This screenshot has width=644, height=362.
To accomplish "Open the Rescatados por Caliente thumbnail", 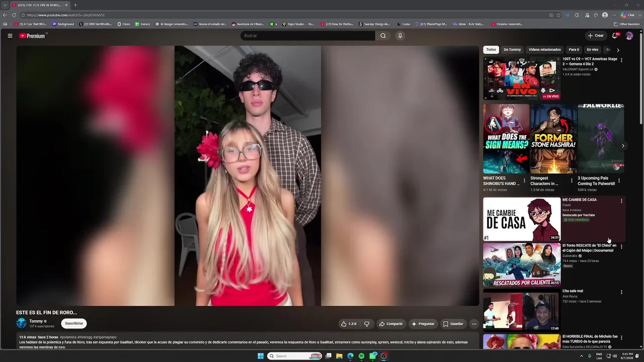I will pos(522,265).
